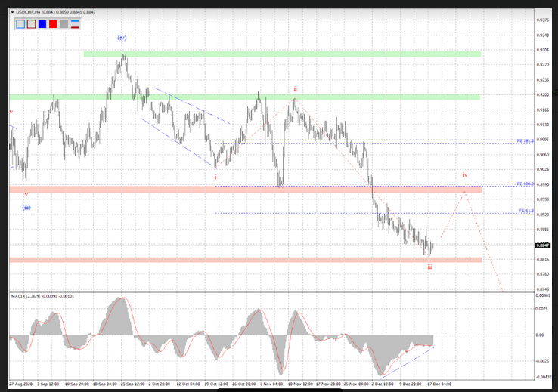Click the blue and red lines icon
Screen dimensions: 558x392
click(75, 23)
